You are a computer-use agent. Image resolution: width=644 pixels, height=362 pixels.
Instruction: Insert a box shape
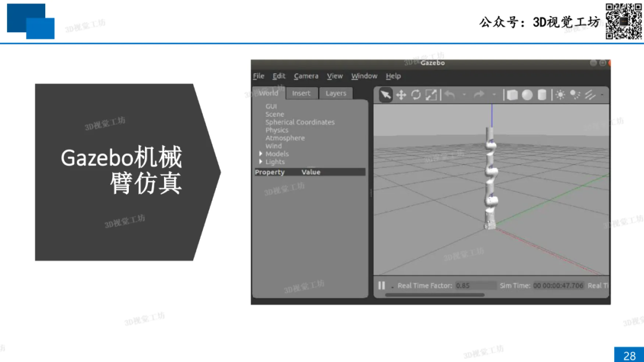tap(512, 95)
